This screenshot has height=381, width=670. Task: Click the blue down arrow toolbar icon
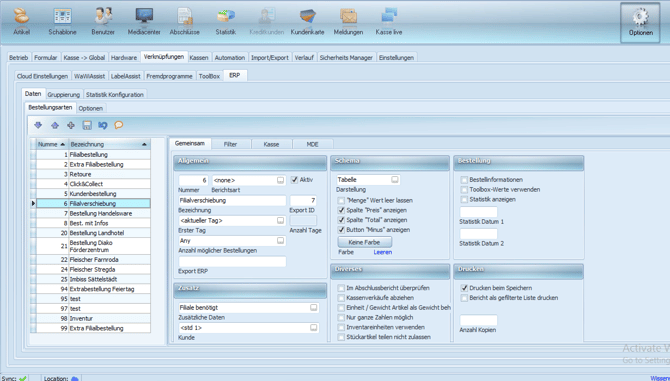(x=38, y=125)
